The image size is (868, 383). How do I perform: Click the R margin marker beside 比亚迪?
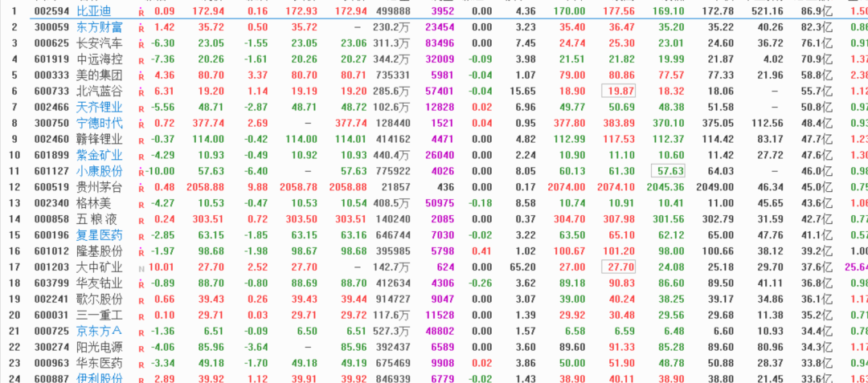click(x=141, y=11)
